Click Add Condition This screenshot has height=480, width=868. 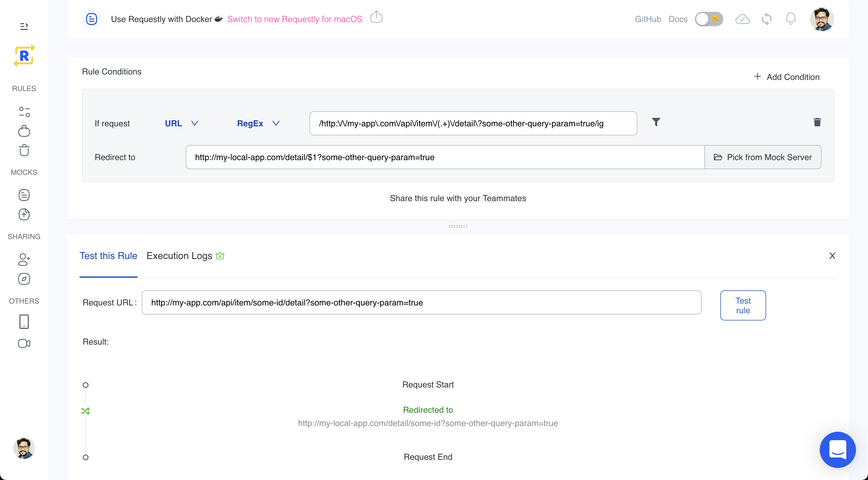[x=787, y=77]
